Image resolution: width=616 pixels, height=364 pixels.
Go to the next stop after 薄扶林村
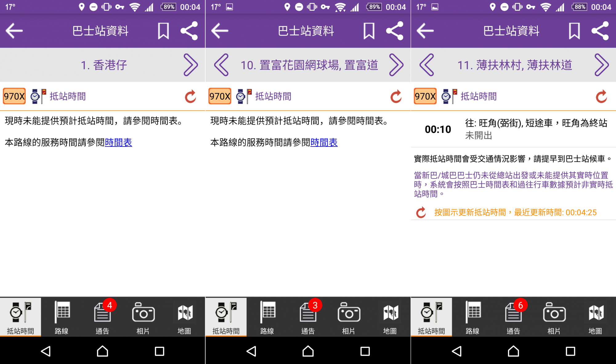point(601,65)
